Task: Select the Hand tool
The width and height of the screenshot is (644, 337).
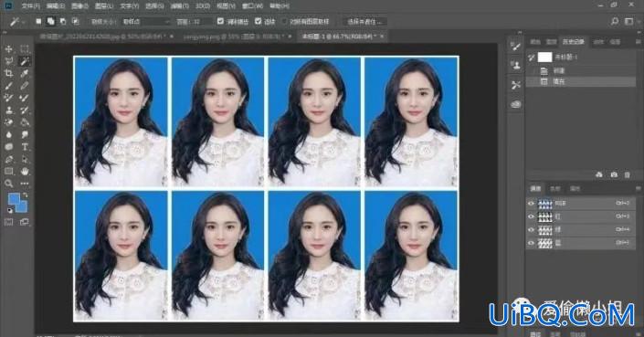Action: pos(25,171)
